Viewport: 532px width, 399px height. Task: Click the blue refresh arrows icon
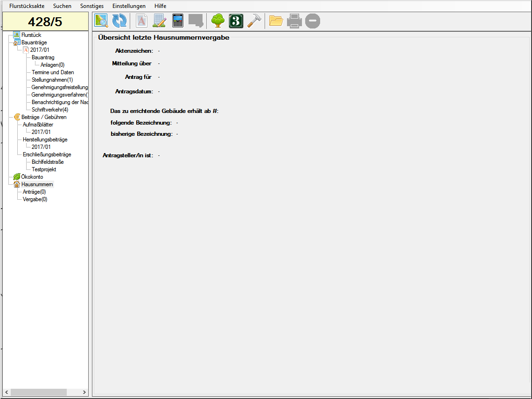(119, 21)
